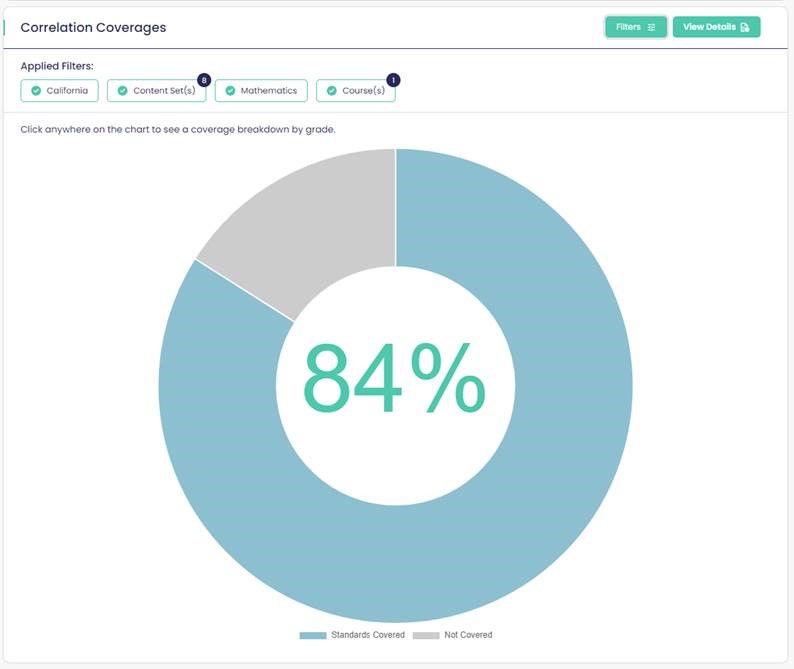Viewport: 794px width, 669px height.
Task: Open the Course(s) filter chip
Action: (x=355, y=91)
